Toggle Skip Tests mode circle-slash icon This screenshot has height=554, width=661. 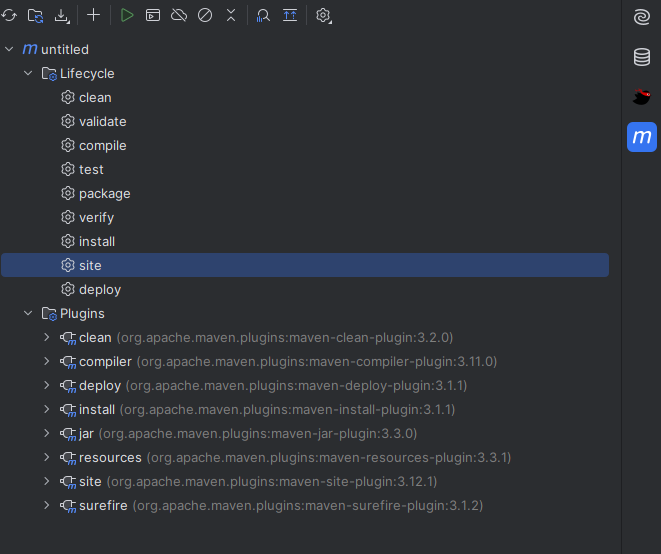pos(205,15)
